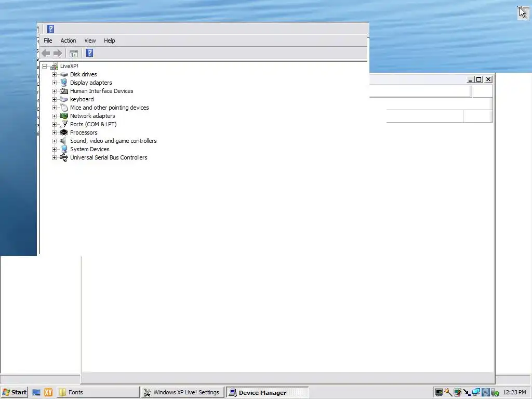Switch to Windows XP Live! Settings taskbar button
532x399 pixels.
click(182, 392)
